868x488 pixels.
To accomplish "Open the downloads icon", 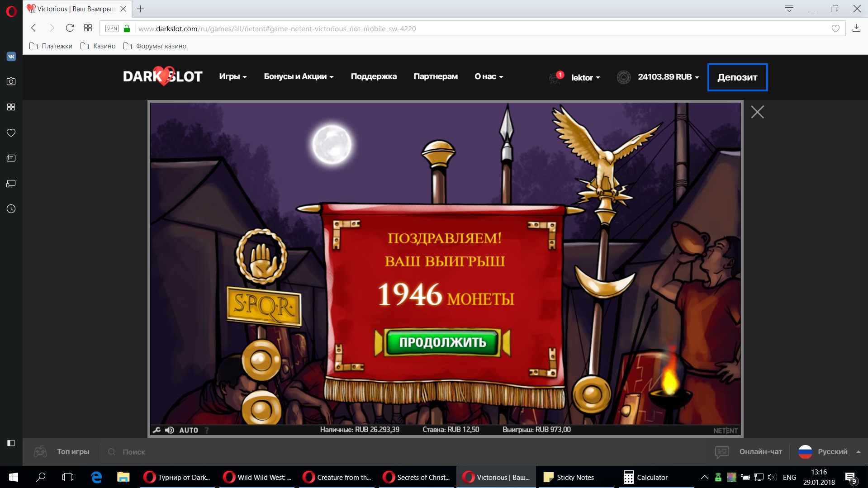I will pos(856,28).
